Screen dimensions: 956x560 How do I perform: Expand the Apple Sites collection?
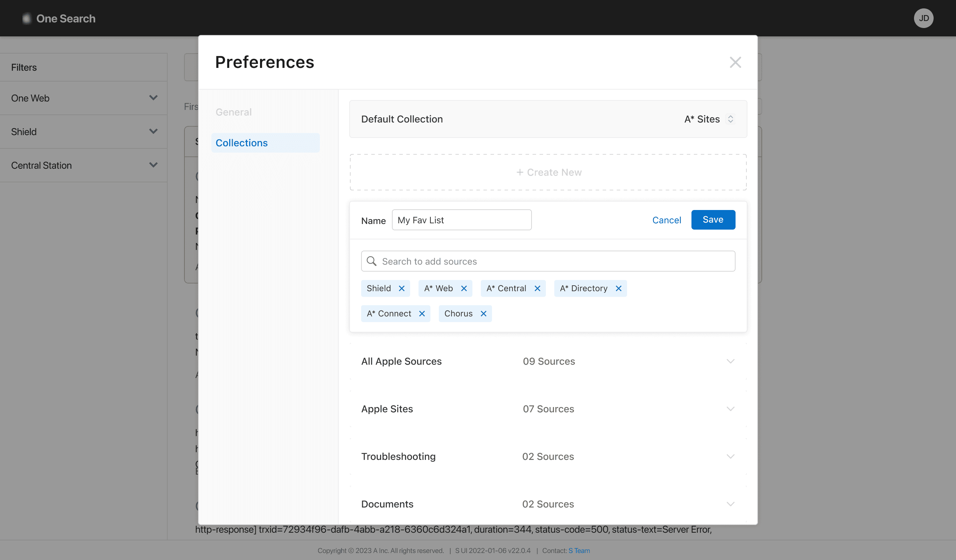tap(730, 409)
